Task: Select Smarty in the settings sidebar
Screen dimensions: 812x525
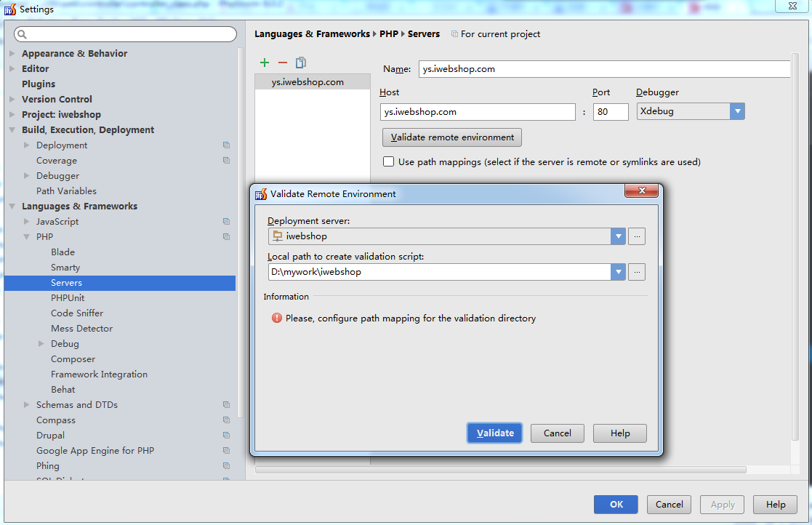Action: pos(65,267)
